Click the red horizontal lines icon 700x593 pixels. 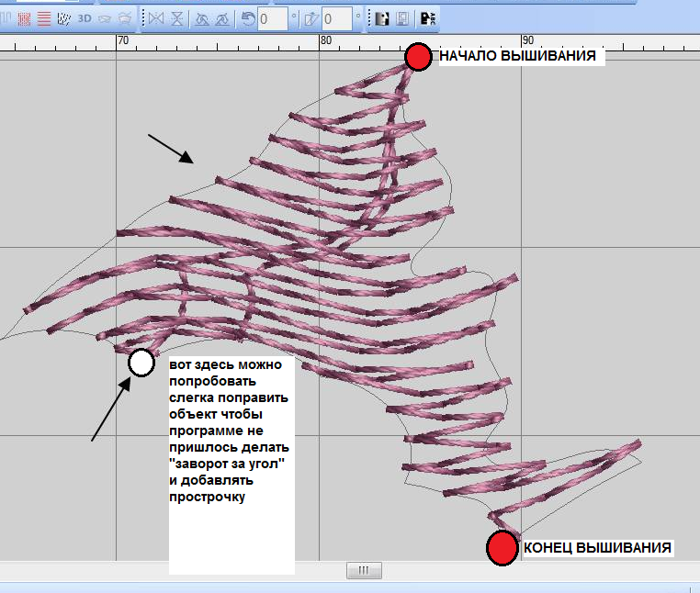[44, 17]
